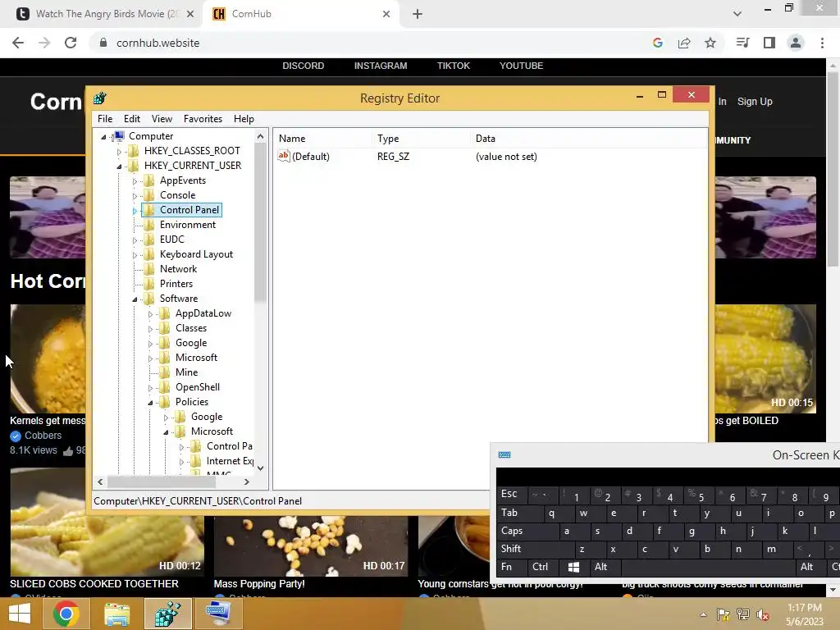This screenshot has width=840, height=630.
Task: Click the Registry Editor title bar icon
Action: pos(99,98)
